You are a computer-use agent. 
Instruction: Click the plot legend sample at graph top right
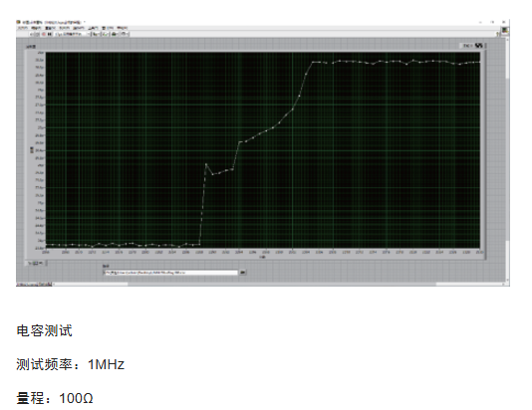click(x=479, y=46)
